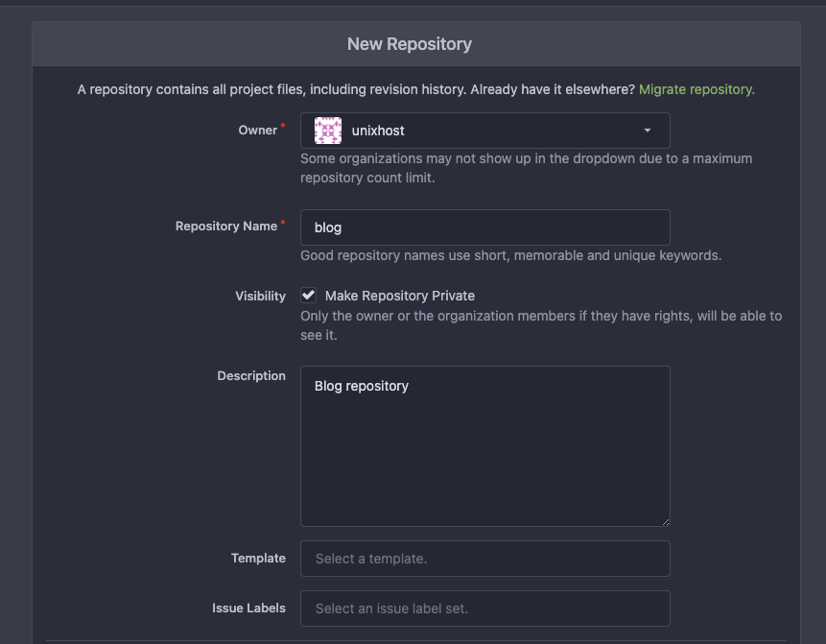Click the Visibility field label
Screen dimensions: 826x644
[x=260, y=296]
